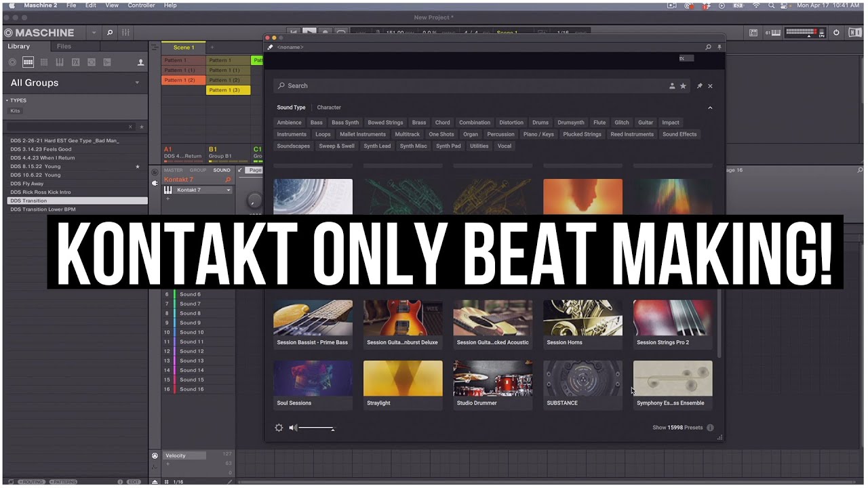Switch to the Character filter tab
The image size is (868, 488).
[329, 108]
